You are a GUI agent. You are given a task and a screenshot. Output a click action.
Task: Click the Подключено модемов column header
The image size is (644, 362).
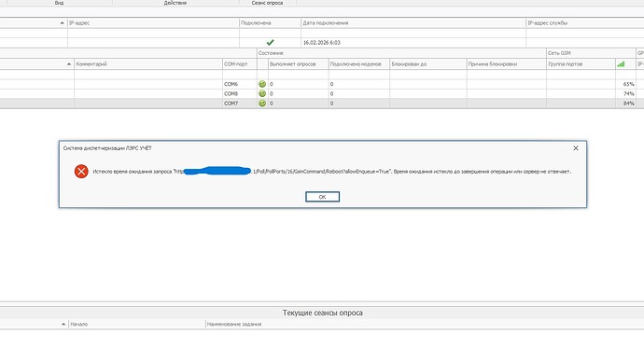tap(359, 64)
